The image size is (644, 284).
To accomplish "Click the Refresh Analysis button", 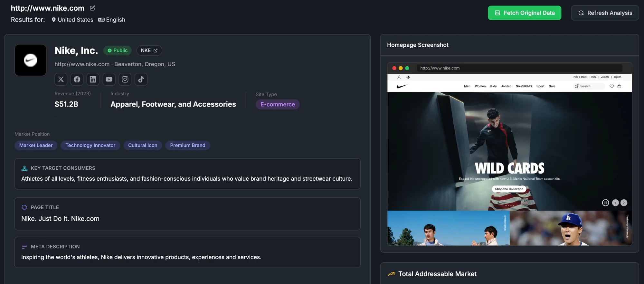I will point(605,13).
